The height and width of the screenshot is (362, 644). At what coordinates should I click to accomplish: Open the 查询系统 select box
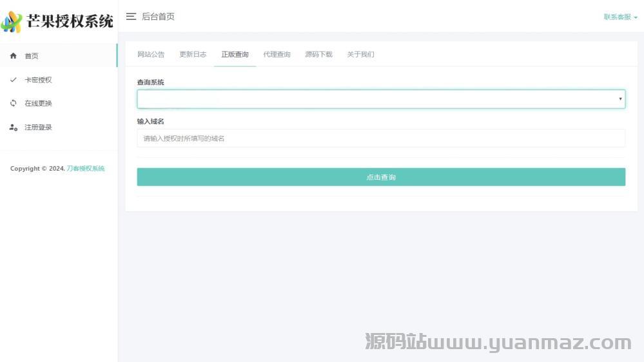(x=380, y=99)
